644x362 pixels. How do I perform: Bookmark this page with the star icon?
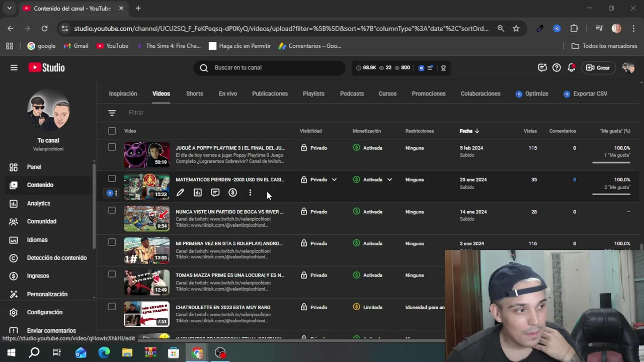click(x=516, y=29)
